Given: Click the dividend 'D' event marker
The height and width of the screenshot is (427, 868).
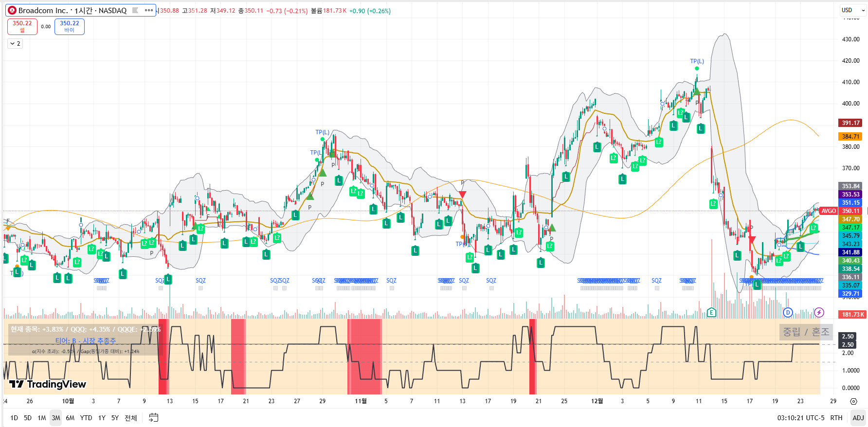Looking at the screenshot, I should click(x=788, y=313).
